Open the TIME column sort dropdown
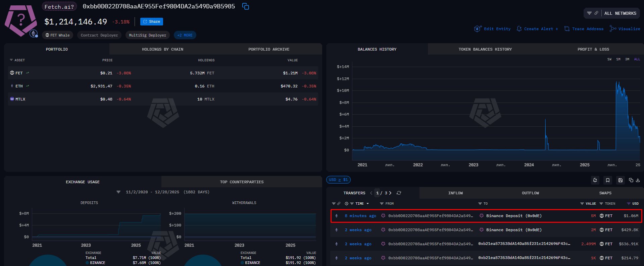Screen dimensions: 644x266 pyautogui.click(x=367, y=204)
